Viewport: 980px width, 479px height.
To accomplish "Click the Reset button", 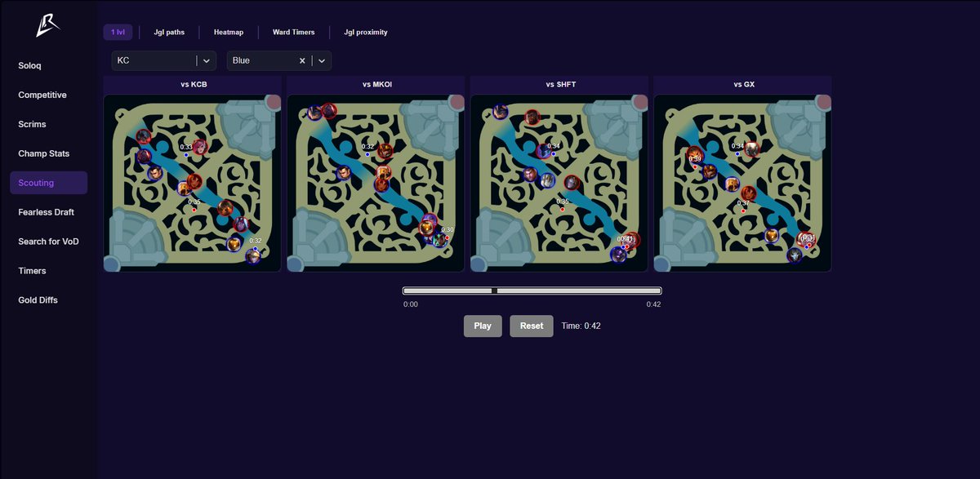I will [532, 326].
